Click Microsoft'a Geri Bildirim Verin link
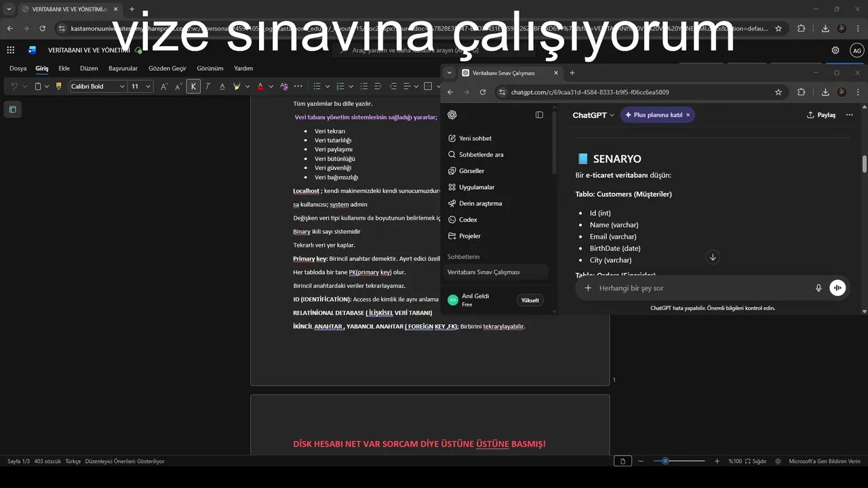Image resolution: width=868 pixels, height=488 pixels. point(825,461)
